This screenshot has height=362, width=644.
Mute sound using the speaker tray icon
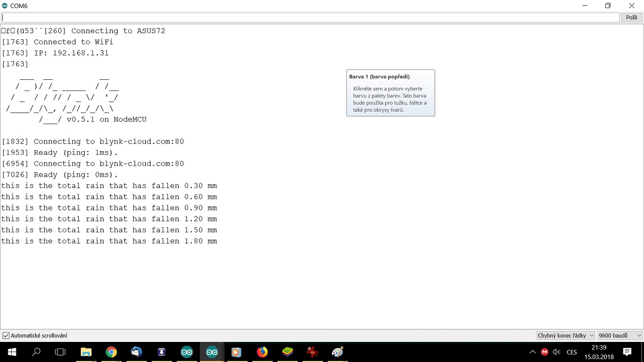point(556,352)
